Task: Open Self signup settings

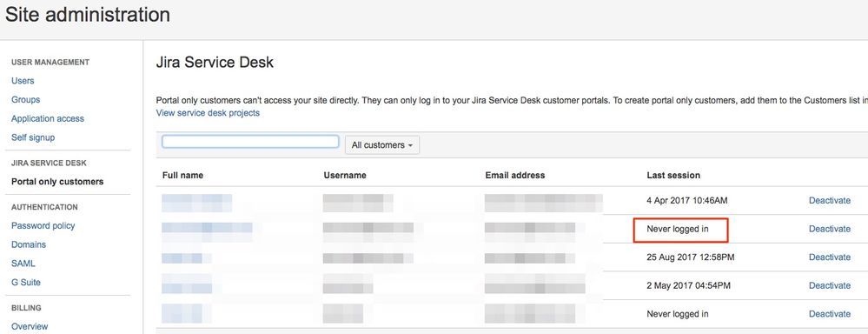Action: pyautogui.click(x=33, y=137)
